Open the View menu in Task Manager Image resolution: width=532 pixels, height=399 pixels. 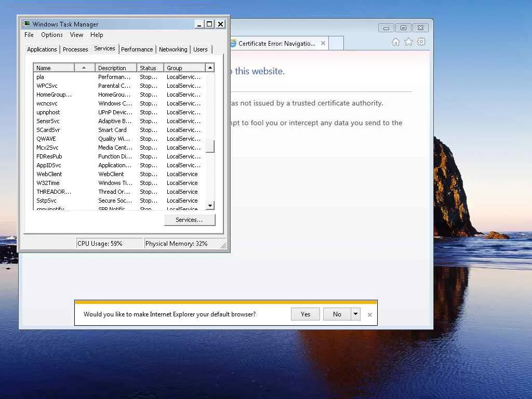76,35
